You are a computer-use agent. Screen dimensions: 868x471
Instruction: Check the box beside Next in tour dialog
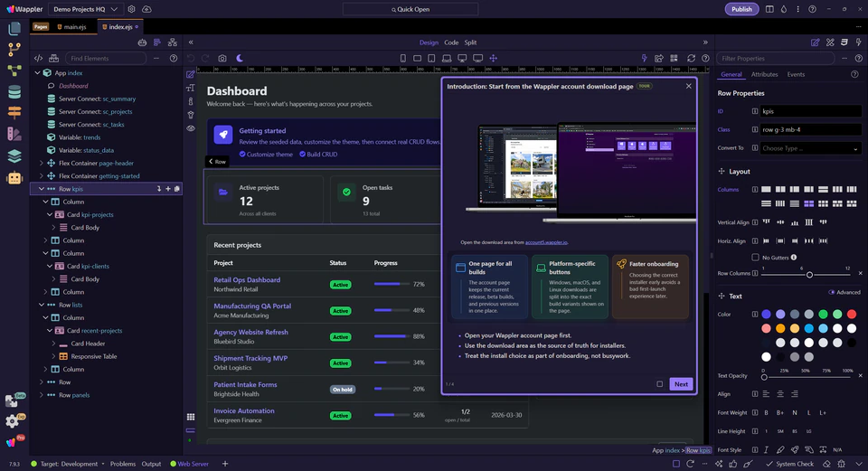click(x=659, y=384)
